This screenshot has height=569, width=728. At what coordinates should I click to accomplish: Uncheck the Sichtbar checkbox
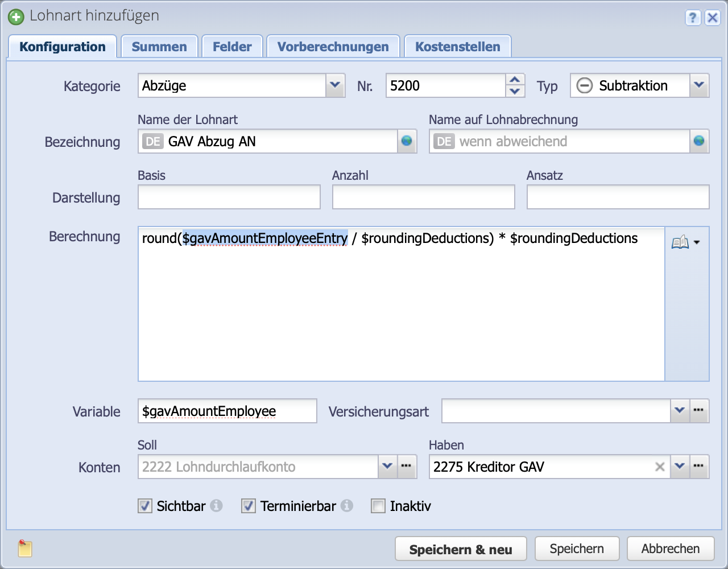(144, 505)
